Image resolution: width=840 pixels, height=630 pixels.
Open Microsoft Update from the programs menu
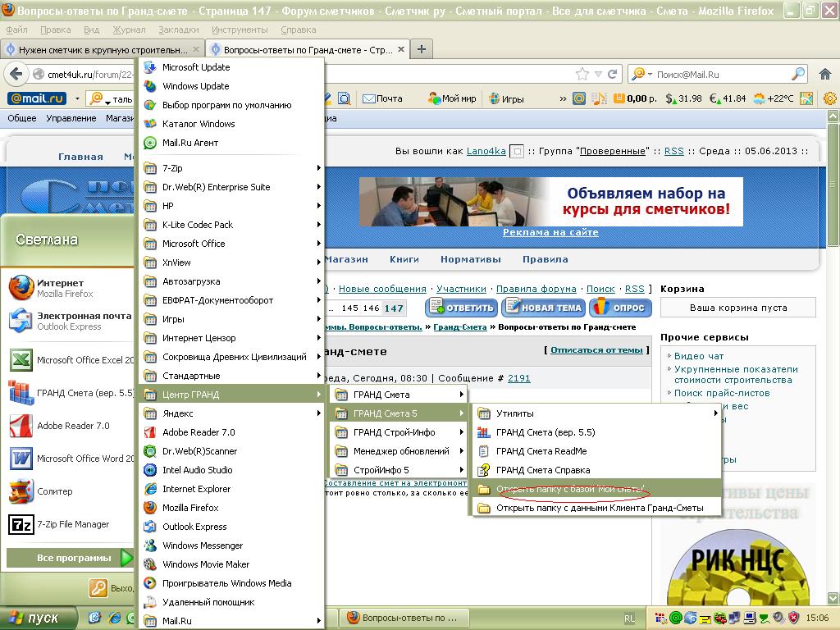[x=231, y=67]
